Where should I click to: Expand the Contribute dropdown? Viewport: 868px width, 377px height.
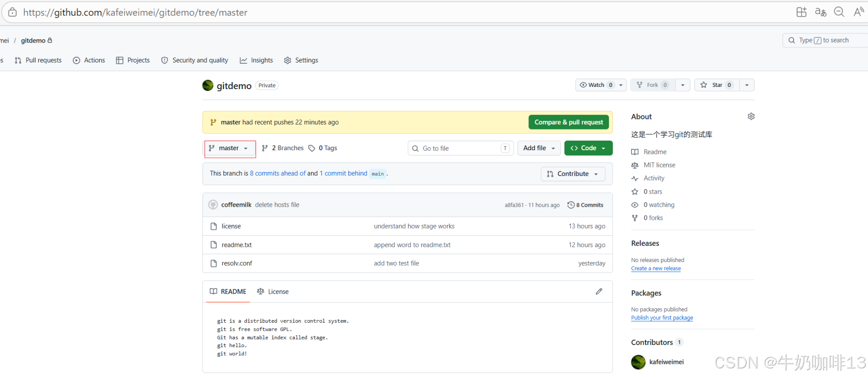point(573,174)
